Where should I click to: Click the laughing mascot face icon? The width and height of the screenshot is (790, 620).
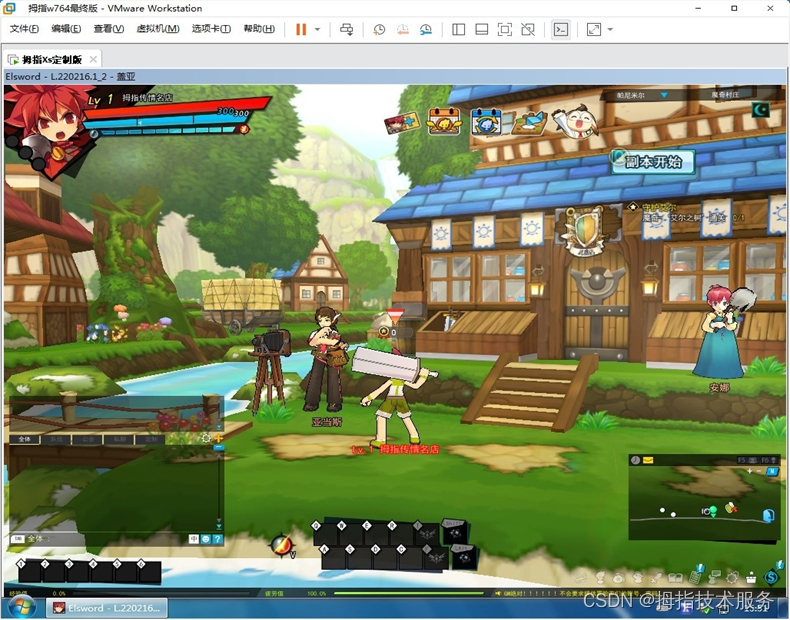click(x=576, y=122)
